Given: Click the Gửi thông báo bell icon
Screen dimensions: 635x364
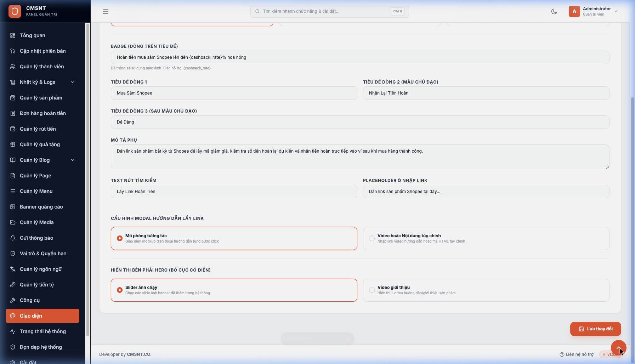Looking at the screenshot, I should 13,238.
